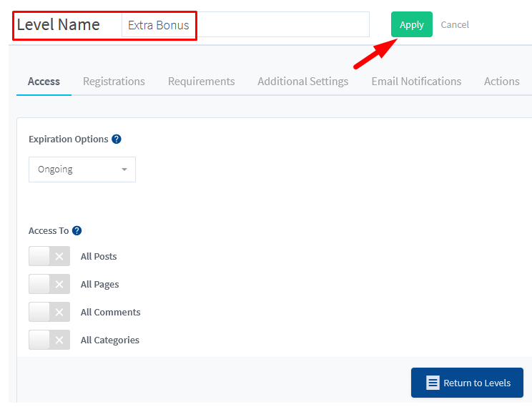Apply the level name change
The image size is (532, 412).
coord(412,24)
